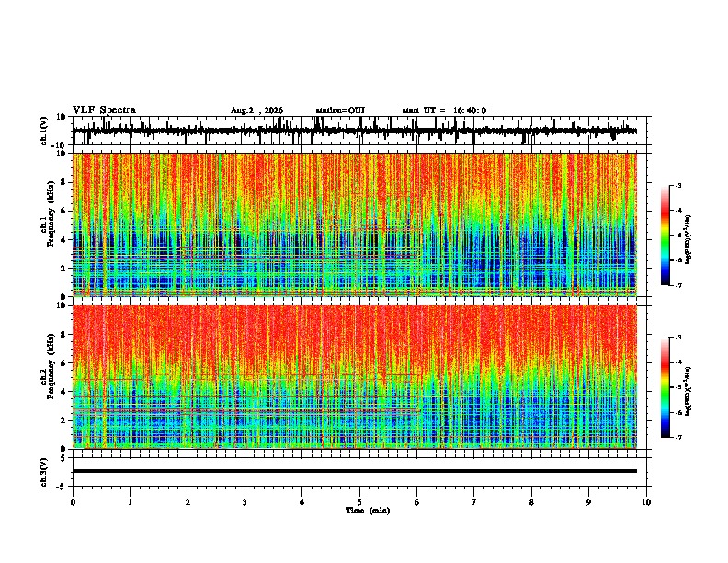Click the time axis tick label '7'

(x=474, y=502)
